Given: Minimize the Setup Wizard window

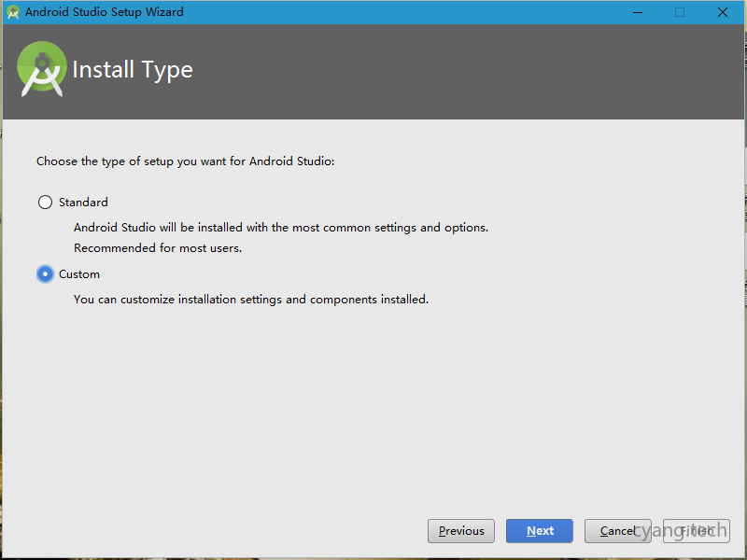Looking at the screenshot, I should pos(637,12).
